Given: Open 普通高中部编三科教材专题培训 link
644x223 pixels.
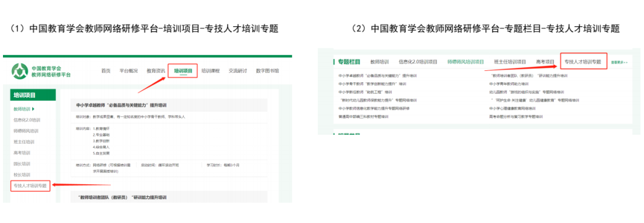Looking at the screenshot, I should 363,117.
